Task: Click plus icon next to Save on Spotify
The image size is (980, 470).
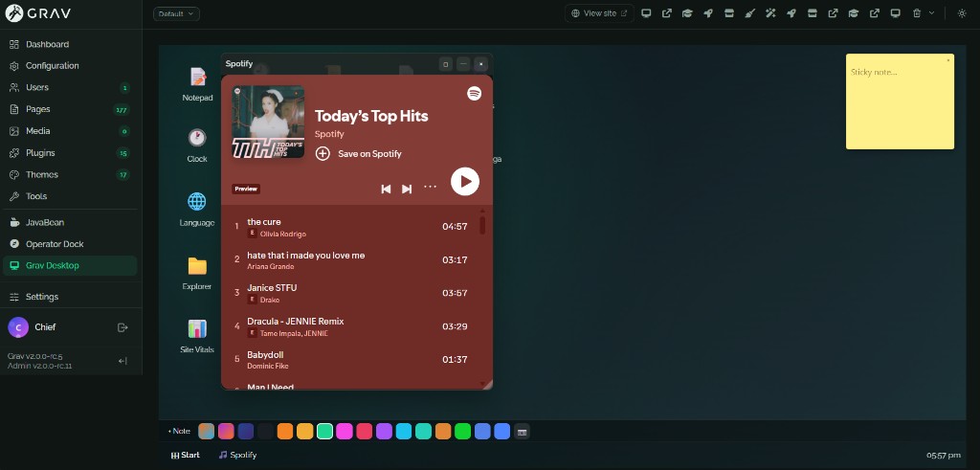Action: click(323, 154)
